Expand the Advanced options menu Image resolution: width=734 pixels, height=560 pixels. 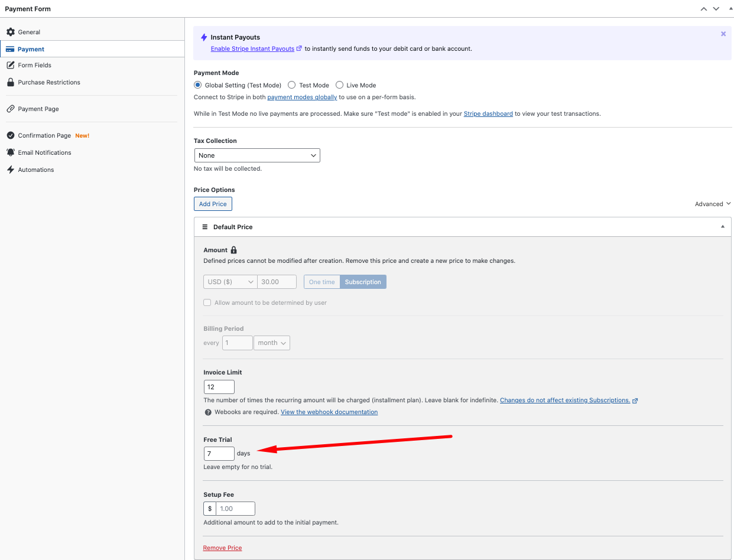[x=713, y=204]
